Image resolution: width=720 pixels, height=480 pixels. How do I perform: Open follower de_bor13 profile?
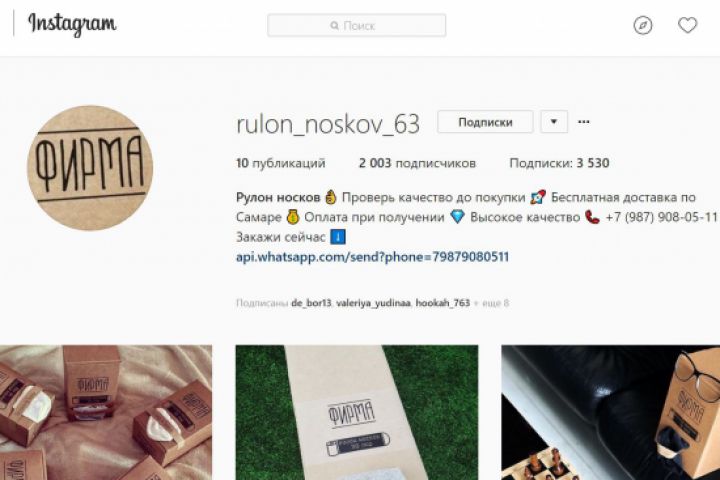[x=311, y=303]
